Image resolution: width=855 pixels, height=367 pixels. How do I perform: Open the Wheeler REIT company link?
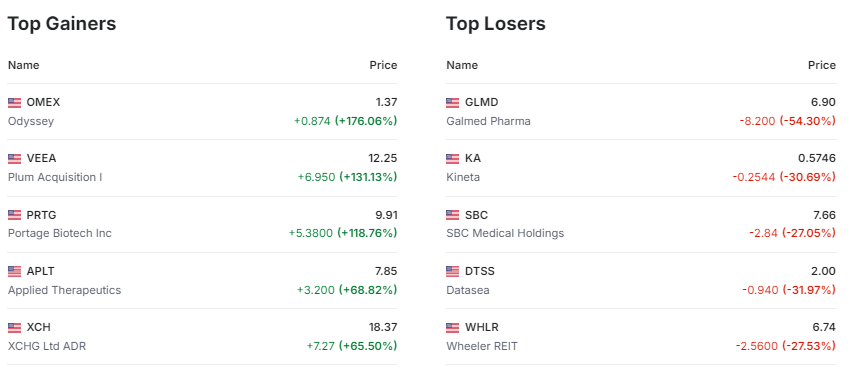tap(482, 346)
